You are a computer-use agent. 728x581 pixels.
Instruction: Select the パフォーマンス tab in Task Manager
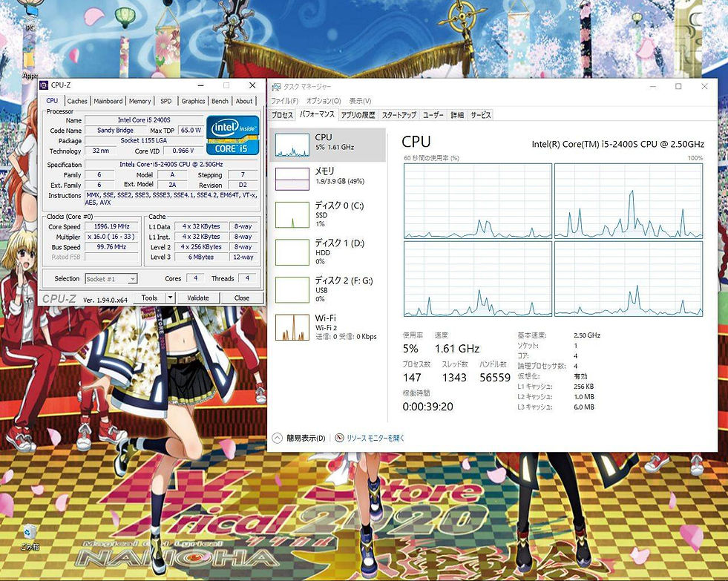pyautogui.click(x=317, y=114)
